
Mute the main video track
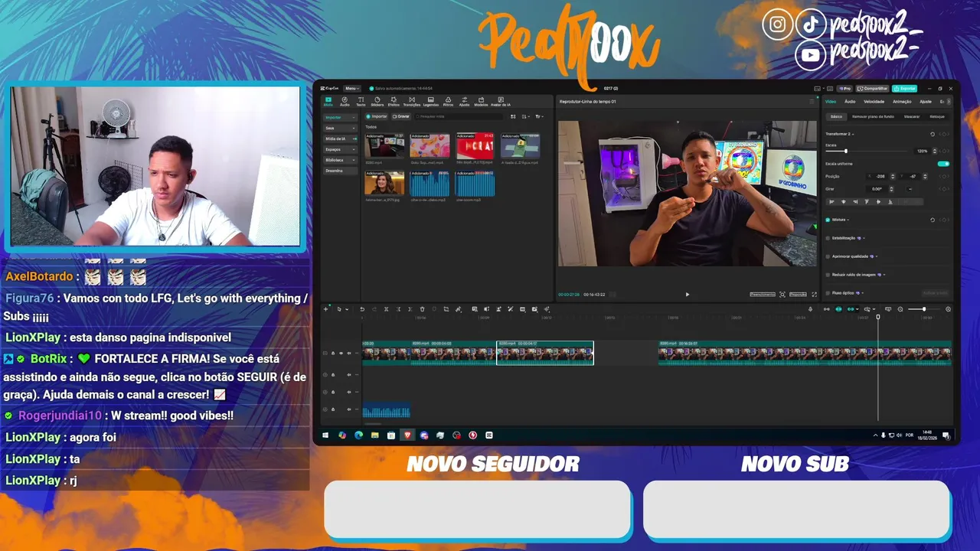coord(349,353)
